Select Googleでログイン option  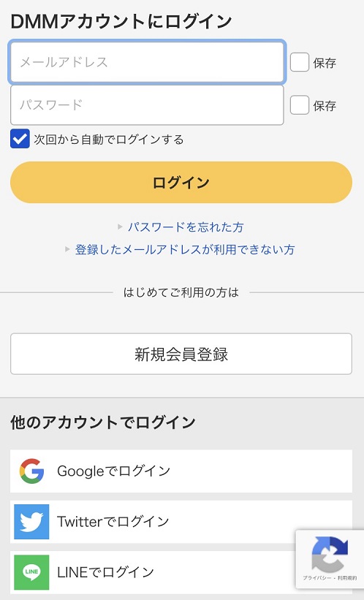pos(181,471)
